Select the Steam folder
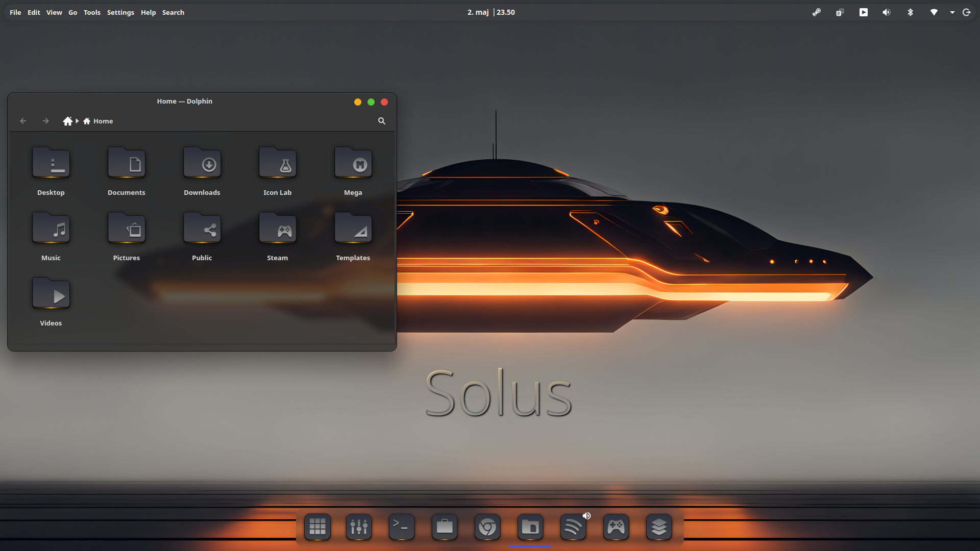The height and width of the screenshot is (551, 980). [x=278, y=236]
